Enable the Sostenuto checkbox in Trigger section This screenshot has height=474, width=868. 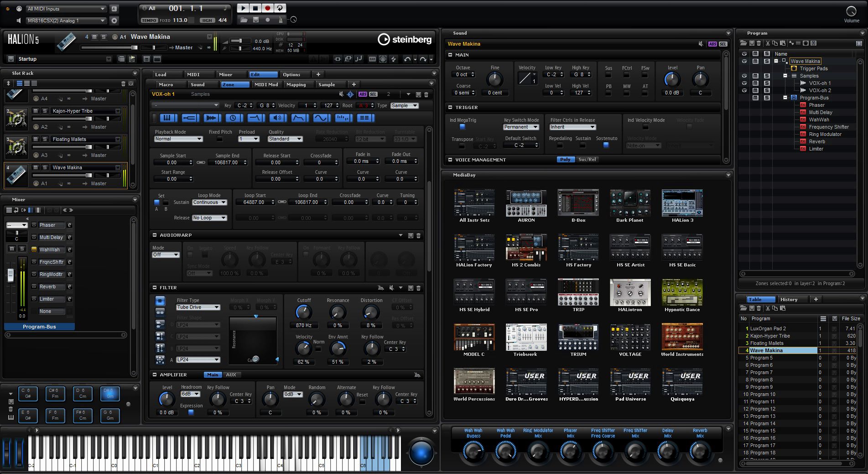pyautogui.click(x=606, y=145)
